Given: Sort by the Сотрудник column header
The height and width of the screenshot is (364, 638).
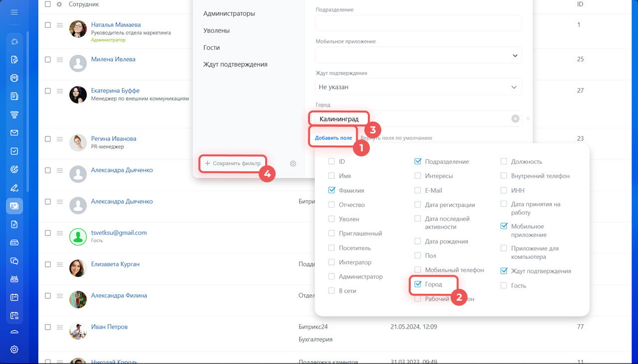Looking at the screenshot, I should [x=84, y=4].
